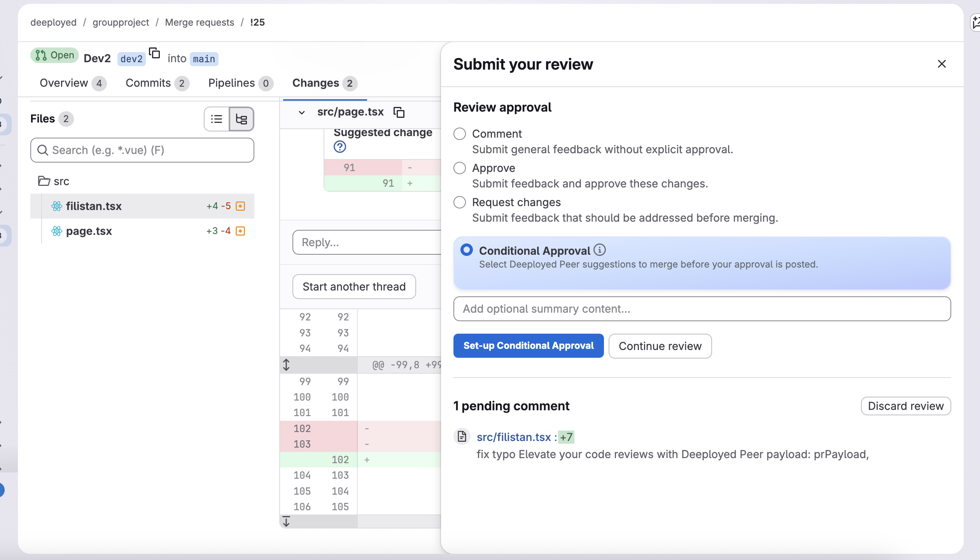Screen dimensions: 980x560
Task: Click document icon beside src/filistan.tsx comment
Action: [x=462, y=437]
